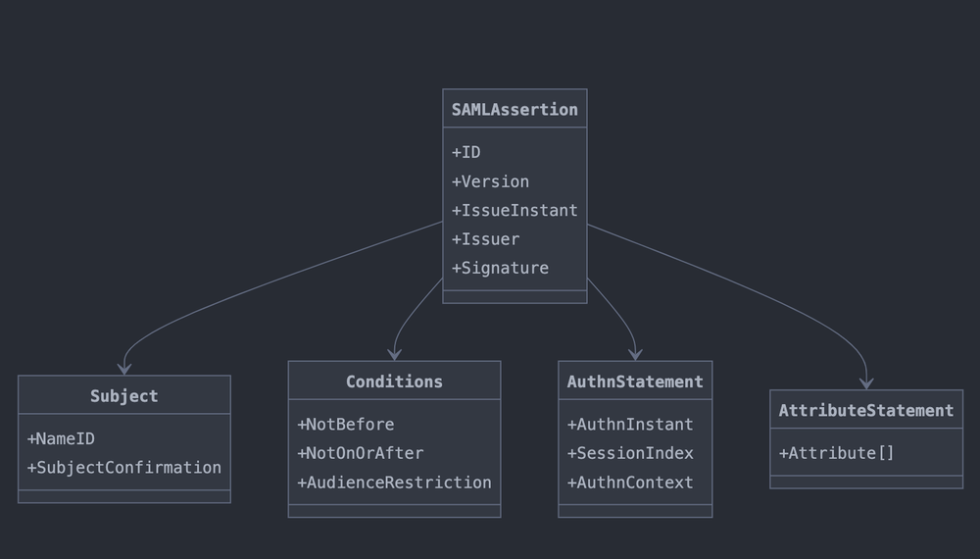The height and width of the screenshot is (559, 980).
Task: Click the +ID attribute in SAMLAssertion
Action: pos(465,153)
